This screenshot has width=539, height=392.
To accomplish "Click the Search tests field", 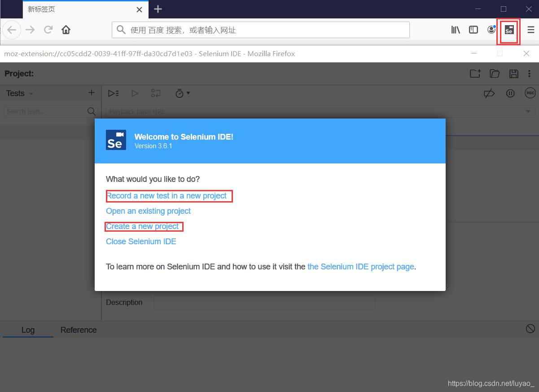I will [51, 111].
